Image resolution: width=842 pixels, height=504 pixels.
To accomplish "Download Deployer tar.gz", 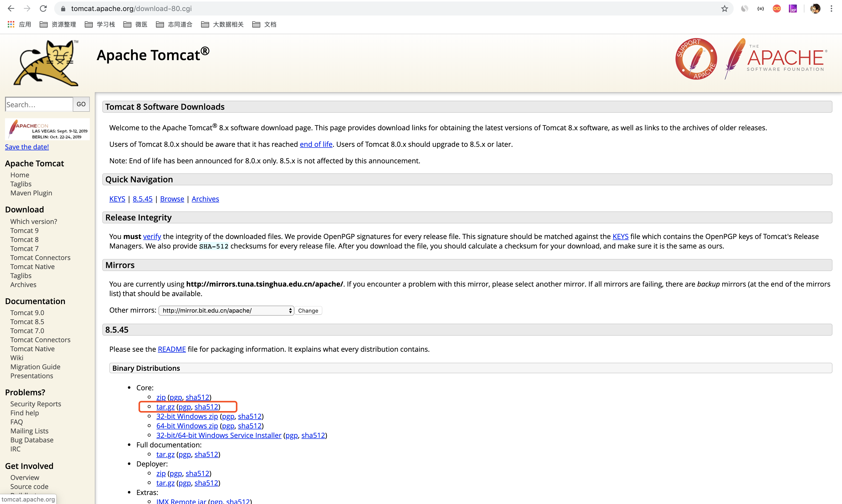I will point(165,483).
